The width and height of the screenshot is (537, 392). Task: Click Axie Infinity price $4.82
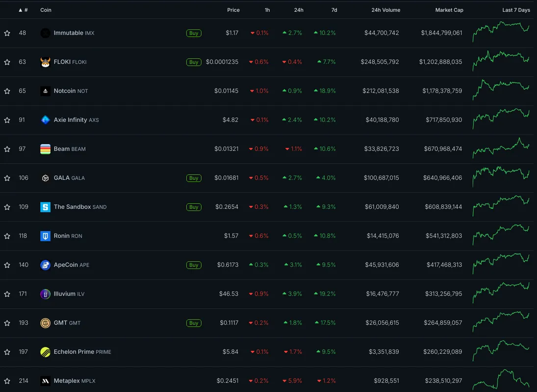click(x=230, y=120)
